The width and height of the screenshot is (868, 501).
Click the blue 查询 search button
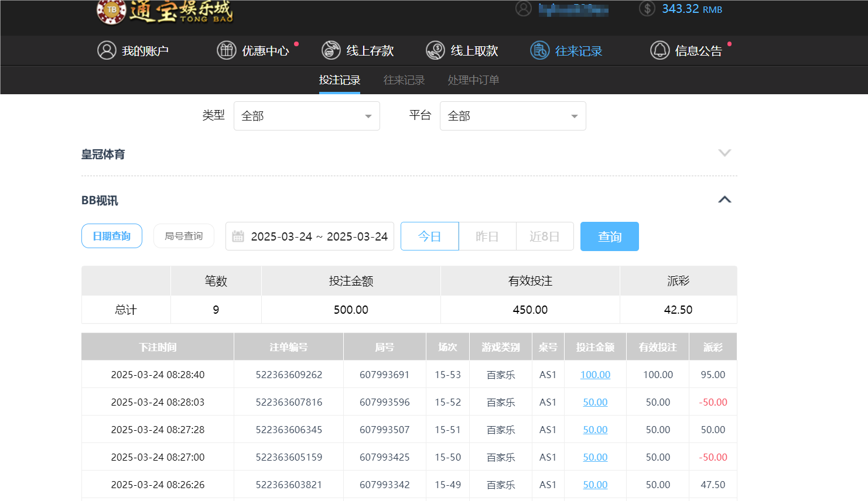pos(609,236)
